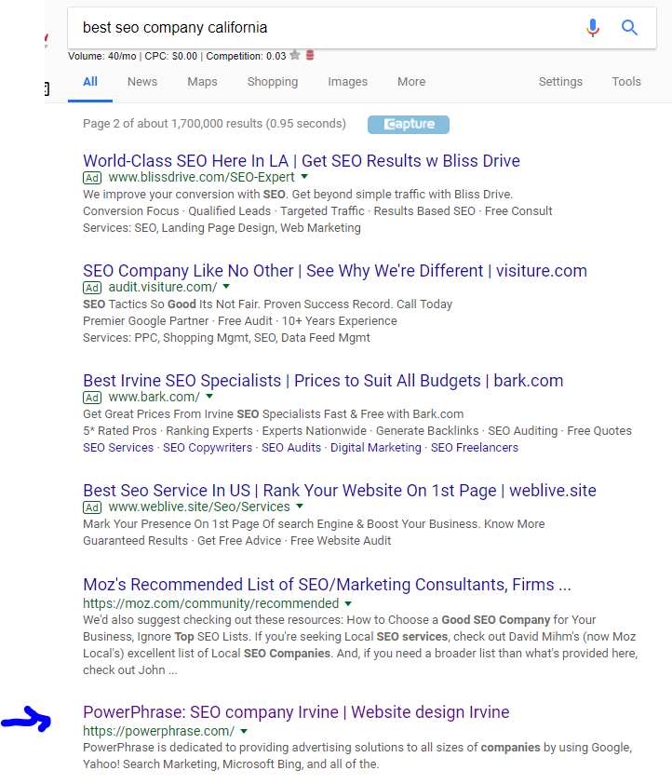Open the Bliss Drive World-Class SEO ad
672x784 pixels.
[x=302, y=161]
